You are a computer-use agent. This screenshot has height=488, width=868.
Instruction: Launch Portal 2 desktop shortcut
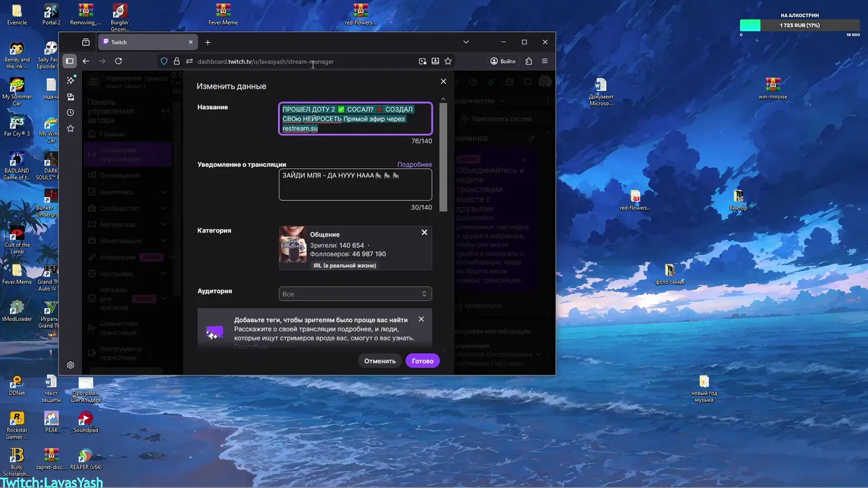[x=51, y=14]
